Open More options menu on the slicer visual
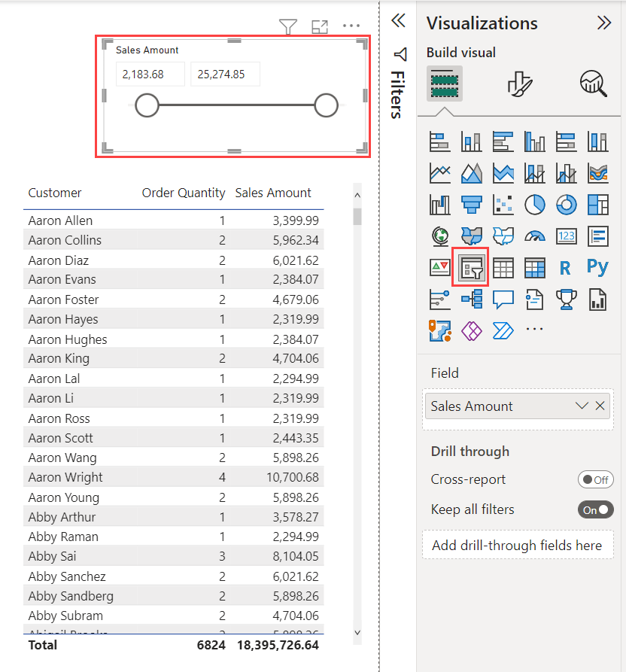 pyautogui.click(x=351, y=26)
